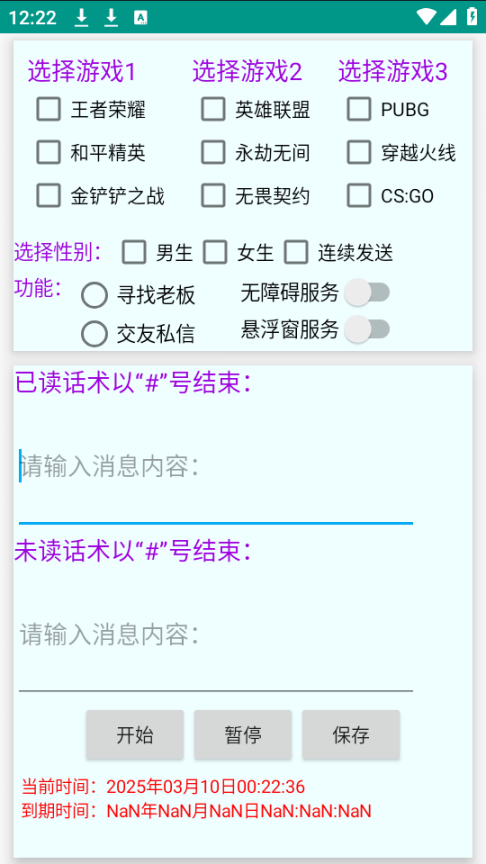Tap the 暂停 button
486x864 pixels.
[243, 735]
